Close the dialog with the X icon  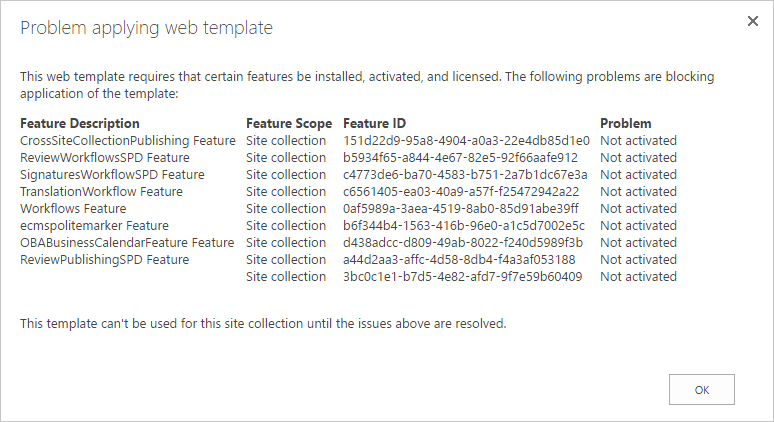point(753,21)
